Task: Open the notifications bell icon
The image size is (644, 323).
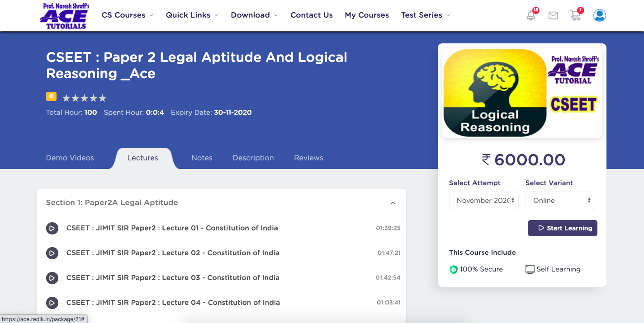Action: click(531, 15)
